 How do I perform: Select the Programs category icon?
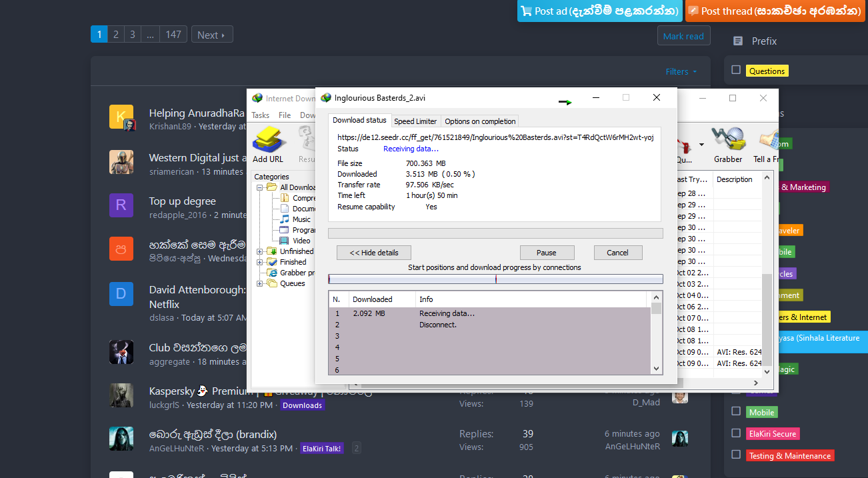(x=285, y=230)
